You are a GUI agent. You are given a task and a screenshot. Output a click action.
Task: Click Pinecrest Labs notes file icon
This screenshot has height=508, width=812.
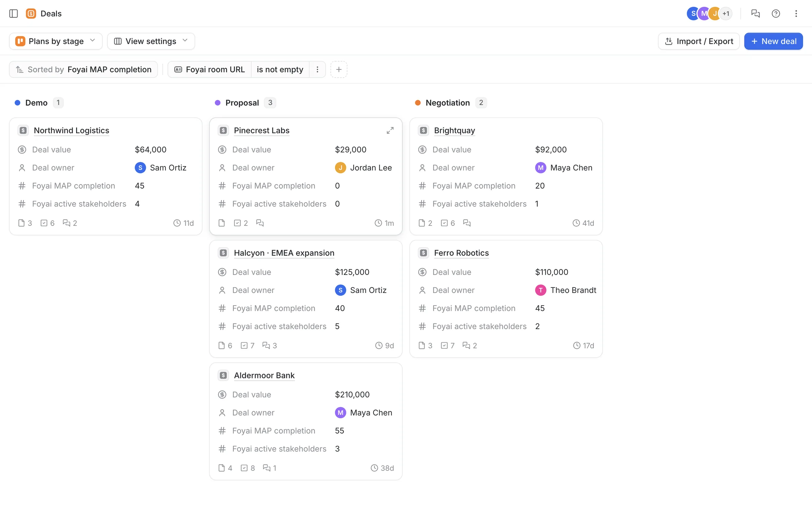[x=222, y=223]
